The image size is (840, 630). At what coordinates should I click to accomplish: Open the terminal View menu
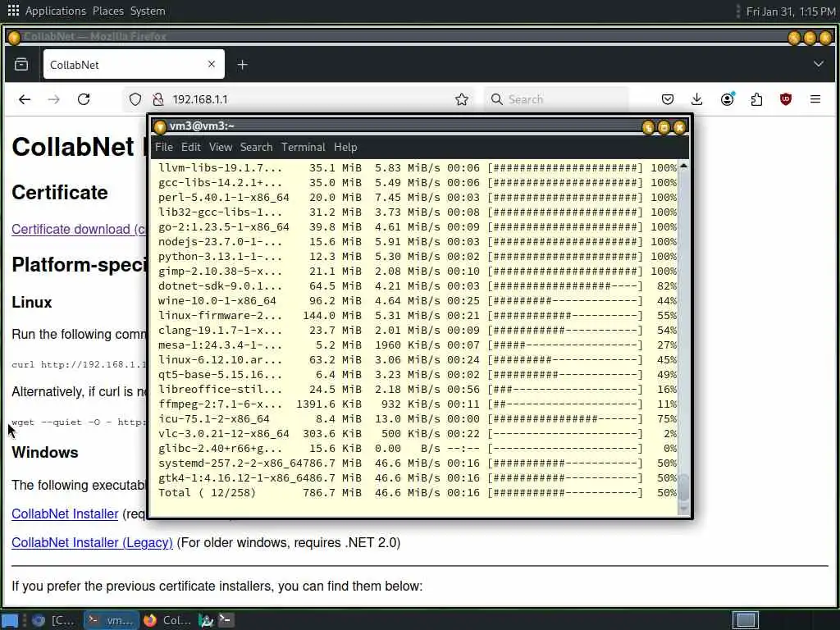[220, 148]
